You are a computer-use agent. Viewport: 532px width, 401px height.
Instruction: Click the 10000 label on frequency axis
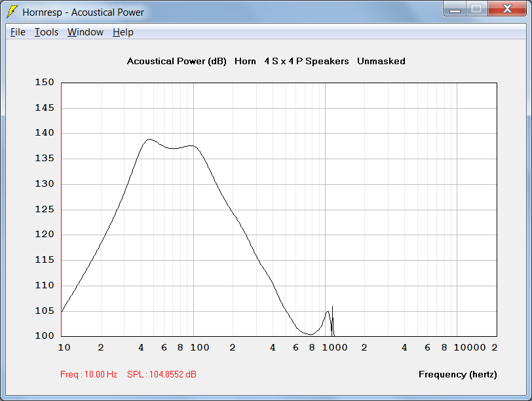pyautogui.click(x=470, y=347)
